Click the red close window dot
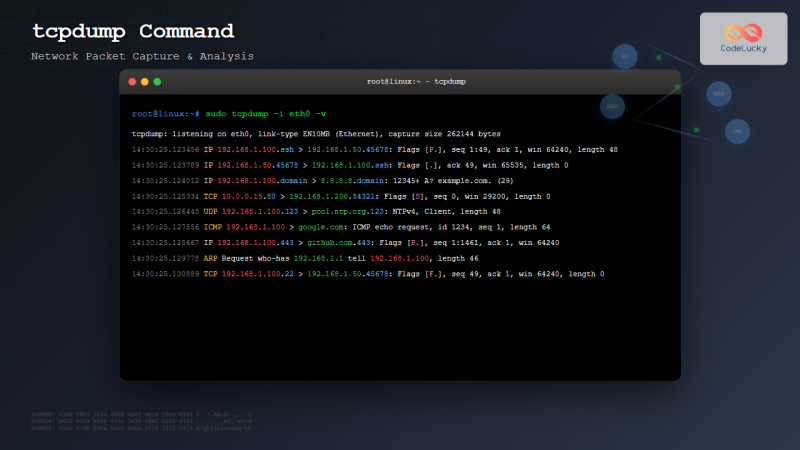This screenshot has height=450, width=800. point(132,81)
